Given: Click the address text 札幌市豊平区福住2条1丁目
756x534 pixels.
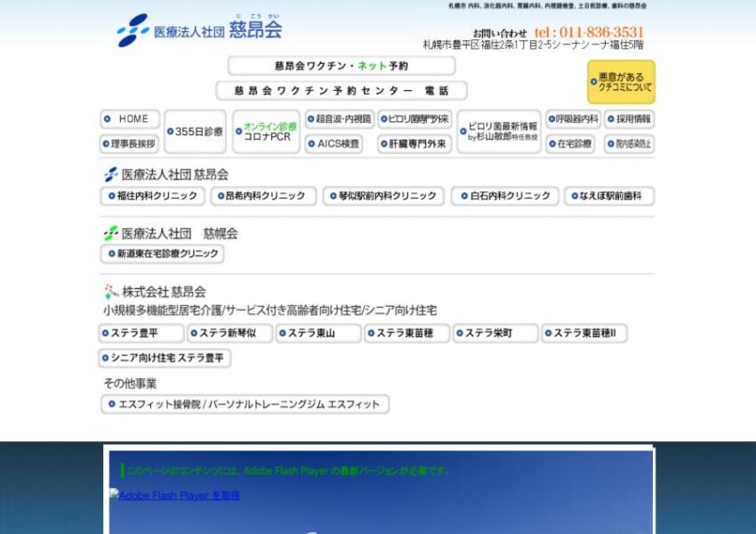Looking at the screenshot, I should tap(533, 44).
